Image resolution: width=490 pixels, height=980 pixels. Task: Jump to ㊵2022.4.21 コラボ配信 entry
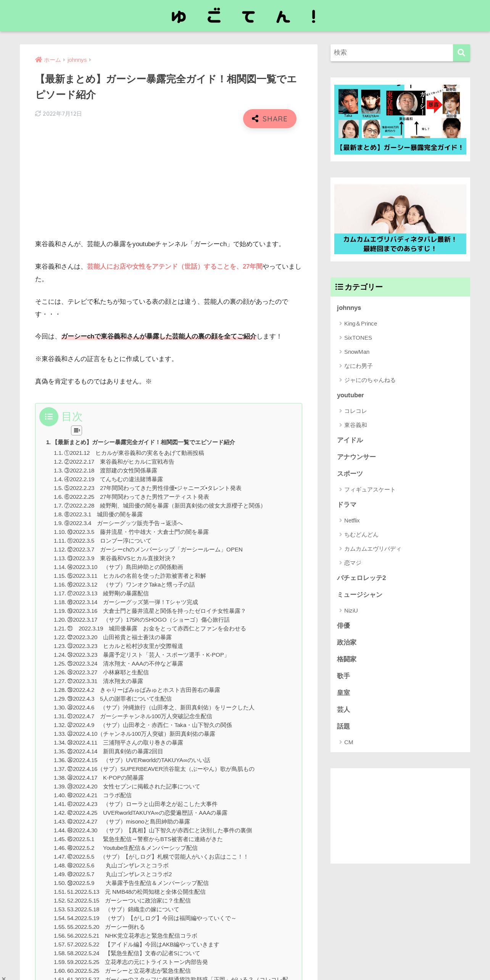(92, 795)
